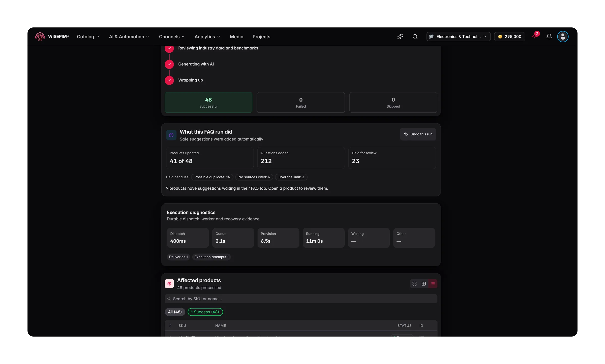Open the user profile avatar

pos(563,37)
